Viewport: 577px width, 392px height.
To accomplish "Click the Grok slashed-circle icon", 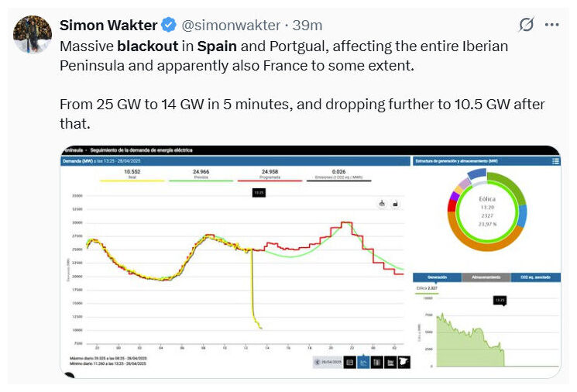I will tap(526, 25).
